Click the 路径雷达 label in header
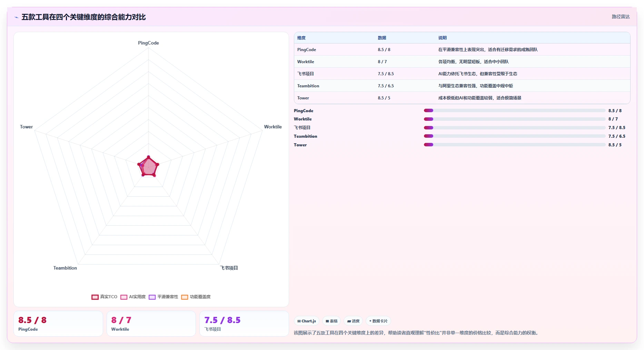644x350 pixels. coord(621,17)
